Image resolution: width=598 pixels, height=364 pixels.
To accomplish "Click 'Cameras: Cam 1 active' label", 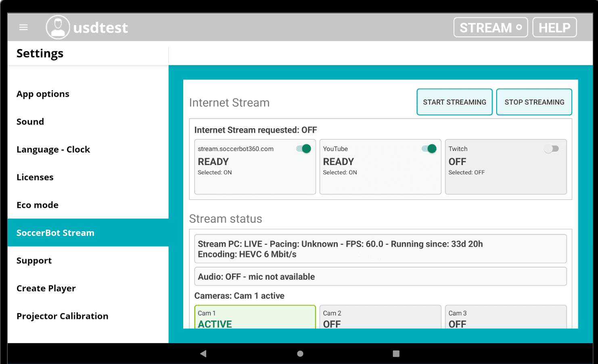I will [239, 296].
